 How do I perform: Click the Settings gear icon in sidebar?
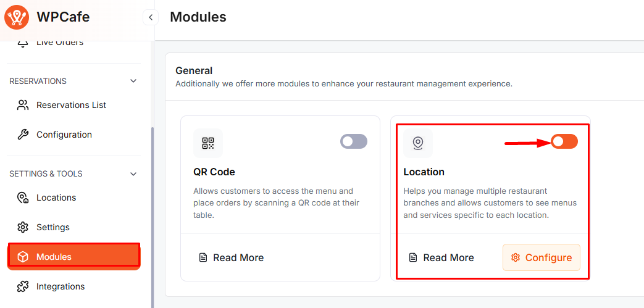23,227
